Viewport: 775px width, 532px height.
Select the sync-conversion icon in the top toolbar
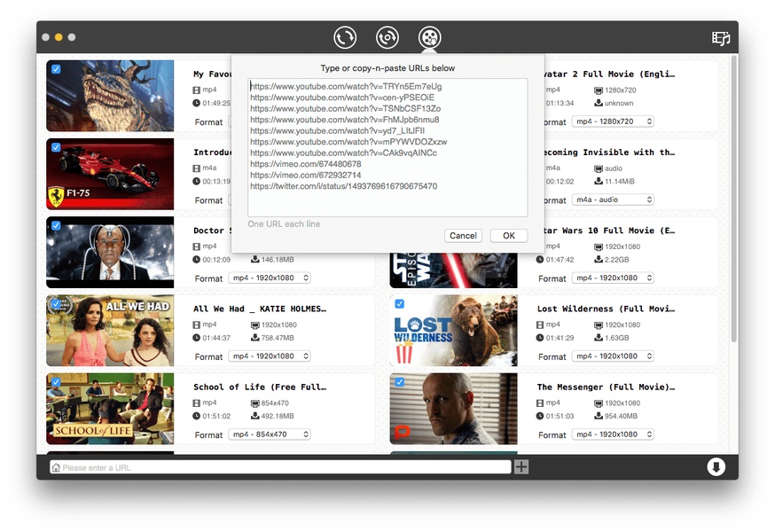387,37
